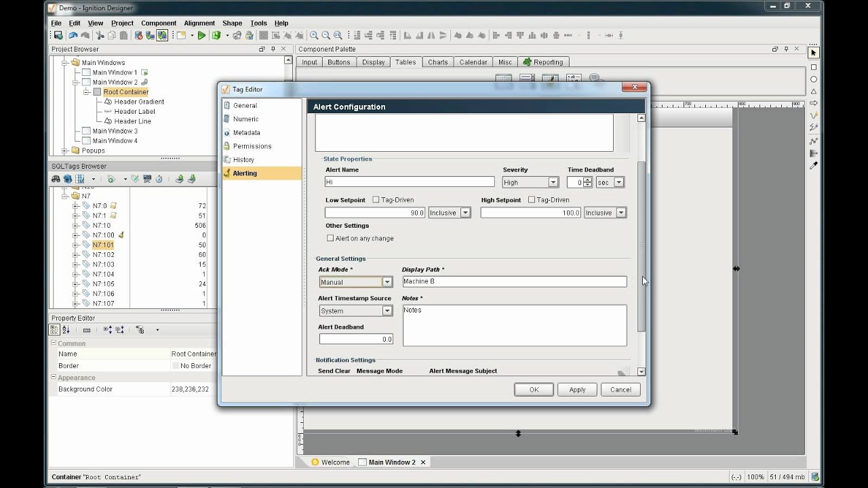Click the Background Color value 238,236,232
Screen dimensions: 868x488
(x=190, y=389)
